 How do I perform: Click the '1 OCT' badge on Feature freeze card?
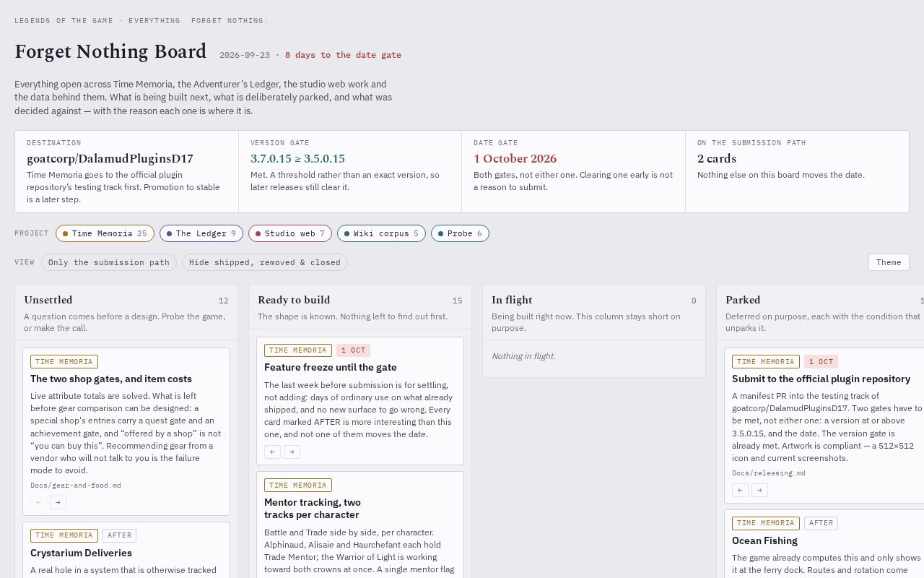tap(353, 350)
